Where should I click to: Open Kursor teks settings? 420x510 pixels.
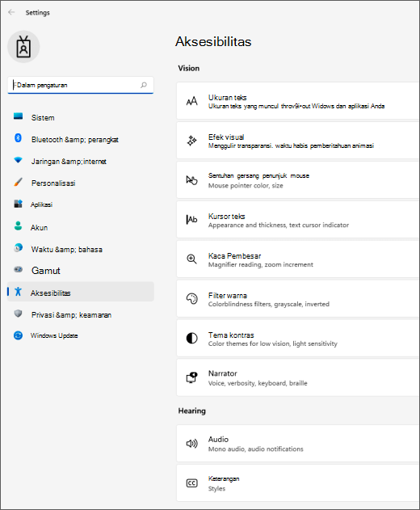[298, 220]
